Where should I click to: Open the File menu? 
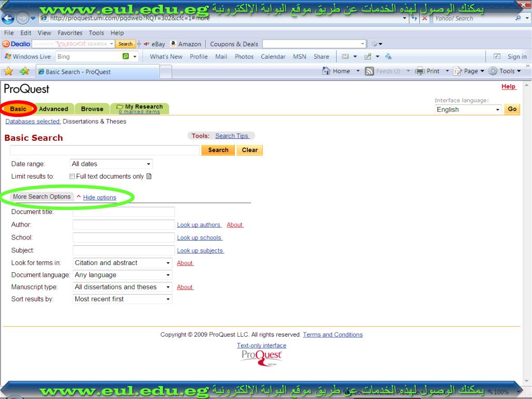9,33
